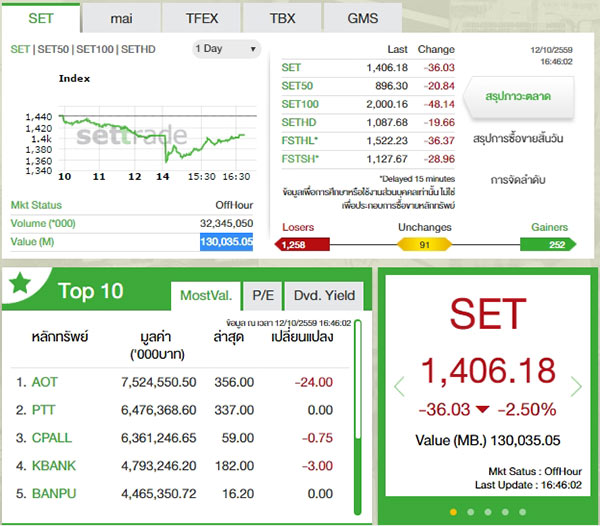This screenshot has width=600, height=526.
Task: Click AOT value 7,524,550.50
Action: coord(159,382)
